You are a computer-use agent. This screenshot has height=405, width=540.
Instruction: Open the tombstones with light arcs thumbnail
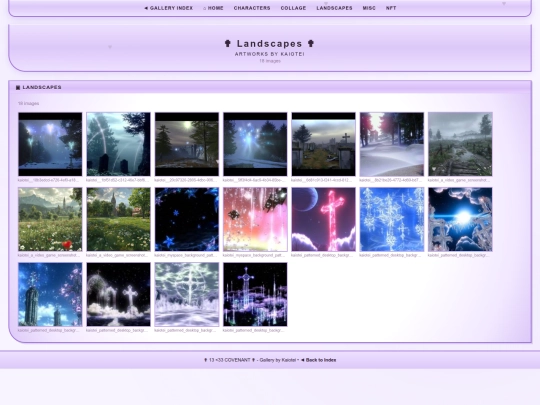click(x=118, y=144)
